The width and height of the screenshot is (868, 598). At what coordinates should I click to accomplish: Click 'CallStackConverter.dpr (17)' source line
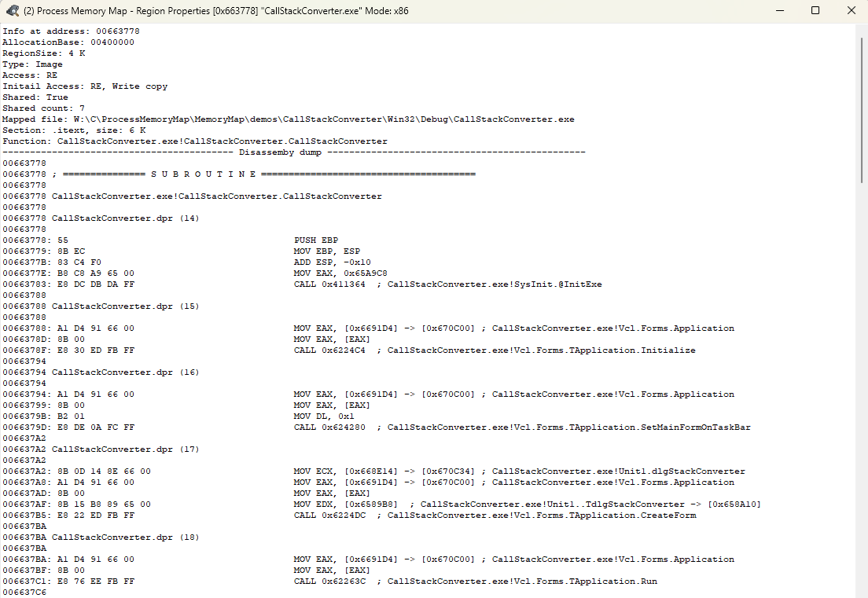101,449
